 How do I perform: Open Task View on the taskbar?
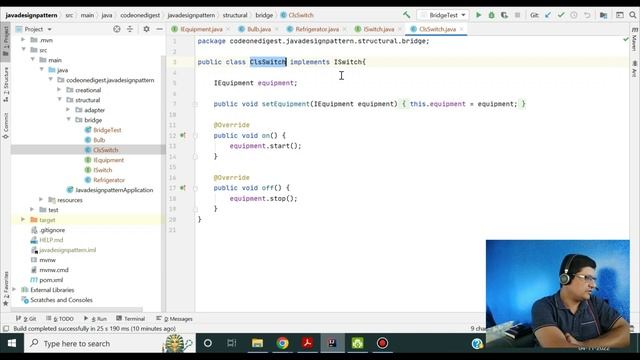(x=232, y=344)
